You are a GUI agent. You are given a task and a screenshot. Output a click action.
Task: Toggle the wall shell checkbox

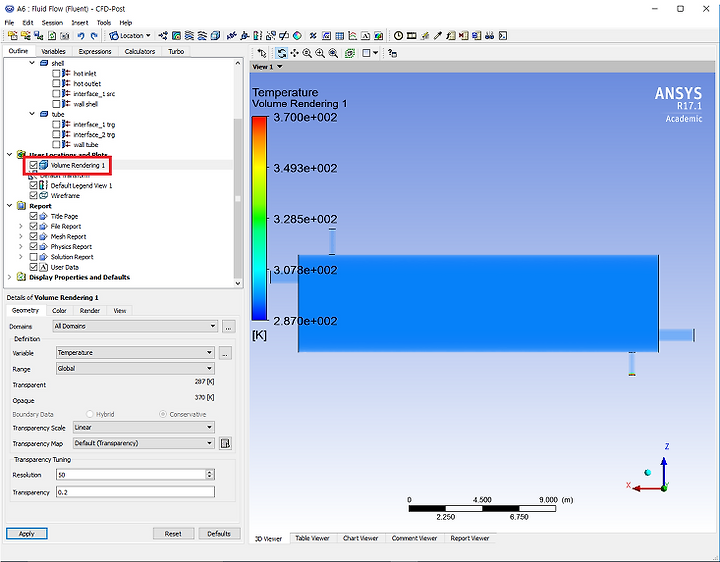click(56, 104)
